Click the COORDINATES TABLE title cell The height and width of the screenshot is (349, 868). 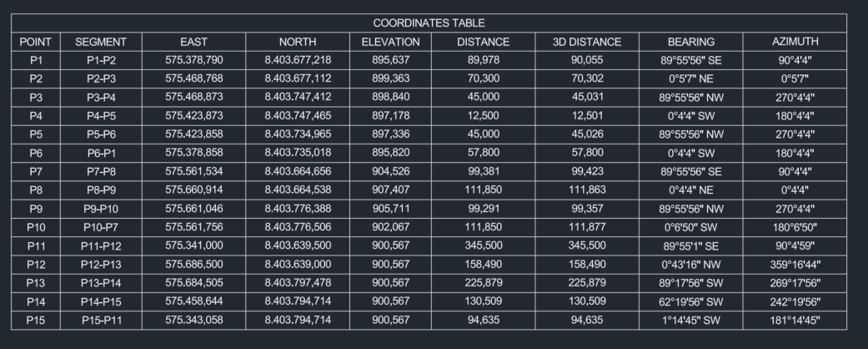(x=429, y=23)
